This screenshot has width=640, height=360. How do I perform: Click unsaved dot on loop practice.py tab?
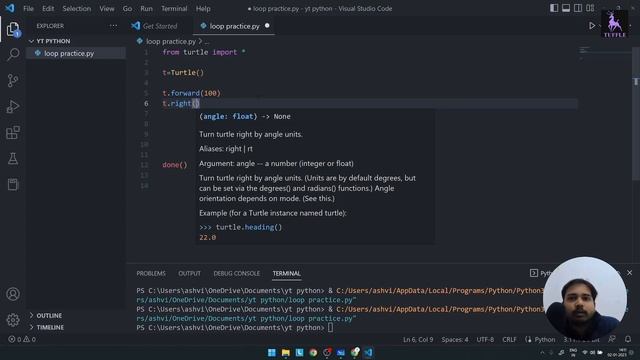pyautogui.click(x=267, y=26)
